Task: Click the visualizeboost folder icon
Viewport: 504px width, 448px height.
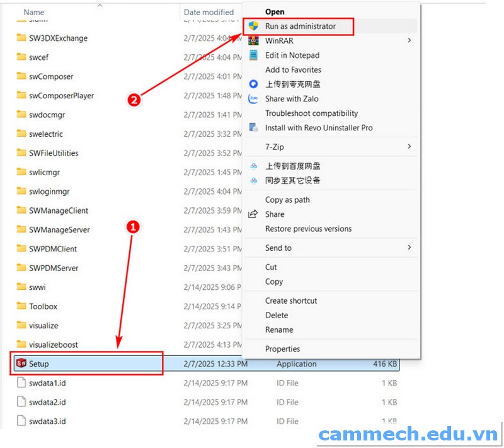Action: (x=20, y=345)
